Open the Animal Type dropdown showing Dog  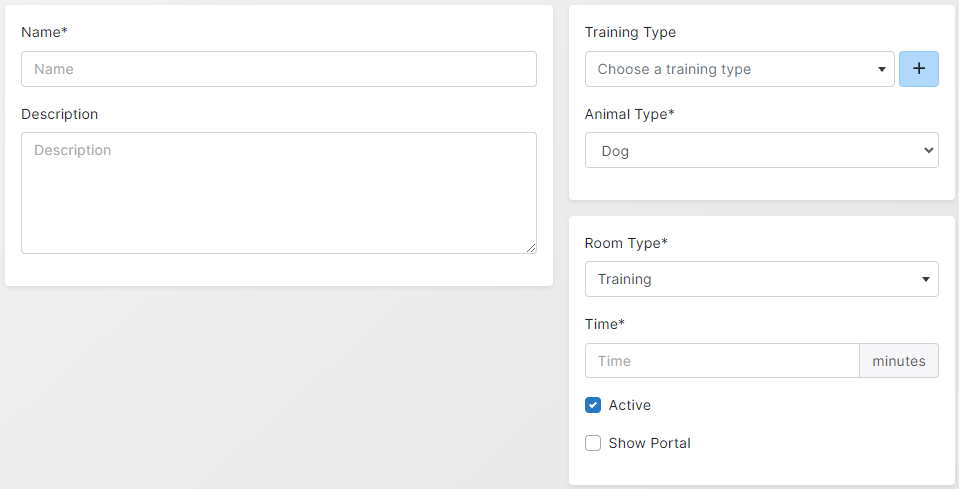pos(761,151)
